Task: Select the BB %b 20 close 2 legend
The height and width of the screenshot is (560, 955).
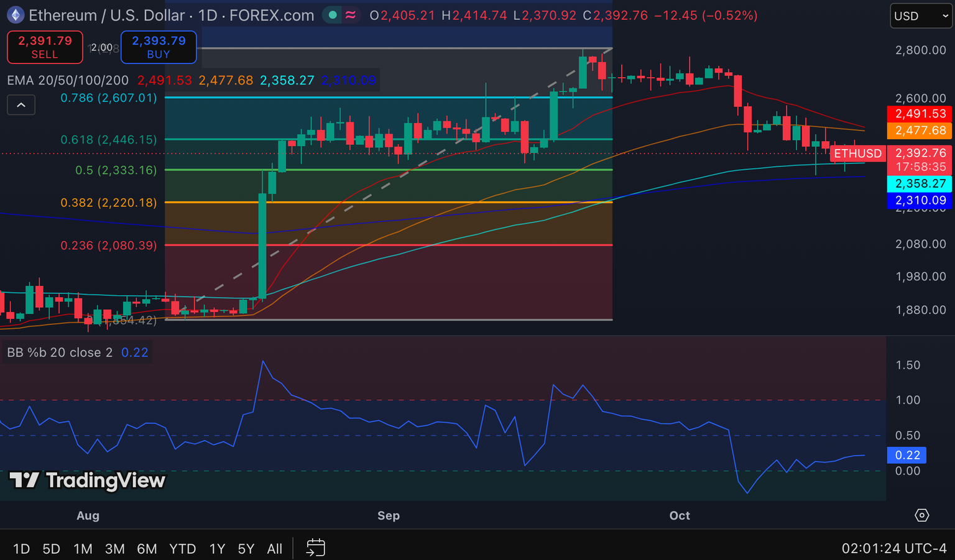Action: point(60,352)
